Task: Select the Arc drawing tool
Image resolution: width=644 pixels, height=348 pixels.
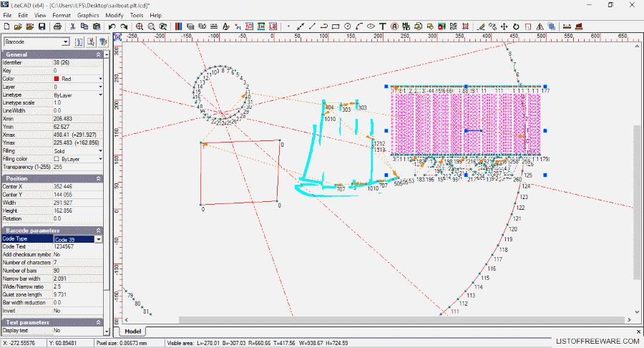Action: (x=359, y=26)
